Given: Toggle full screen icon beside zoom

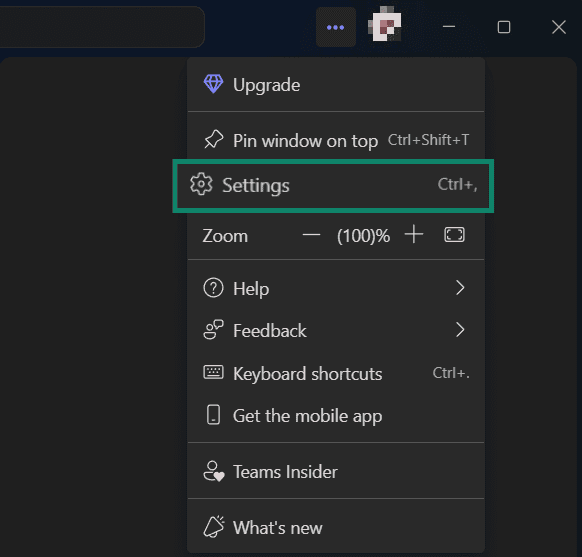Looking at the screenshot, I should pyautogui.click(x=454, y=235).
